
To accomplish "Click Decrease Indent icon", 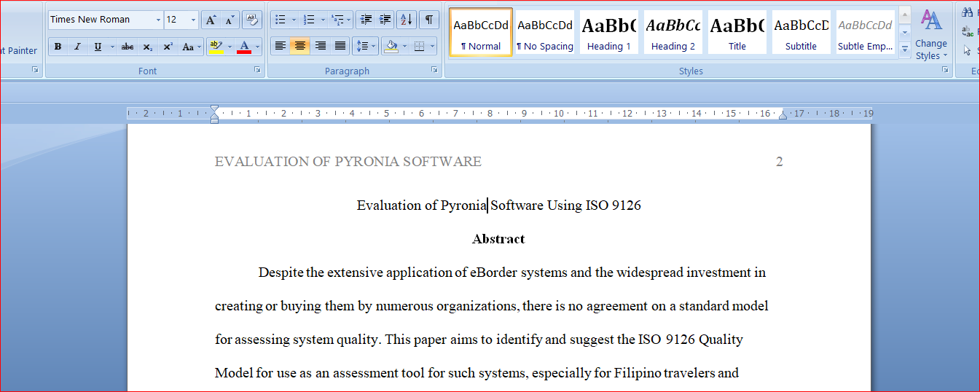I will coord(366,20).
